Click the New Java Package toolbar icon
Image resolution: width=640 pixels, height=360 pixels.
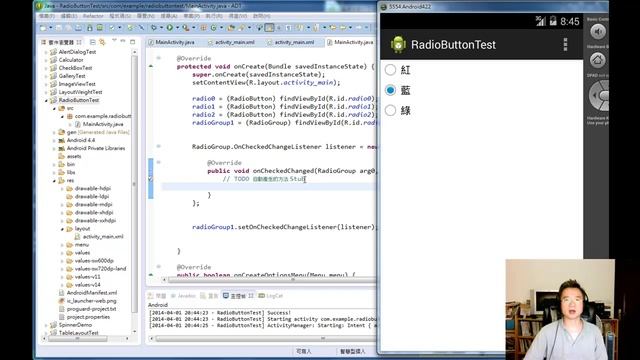203,28
